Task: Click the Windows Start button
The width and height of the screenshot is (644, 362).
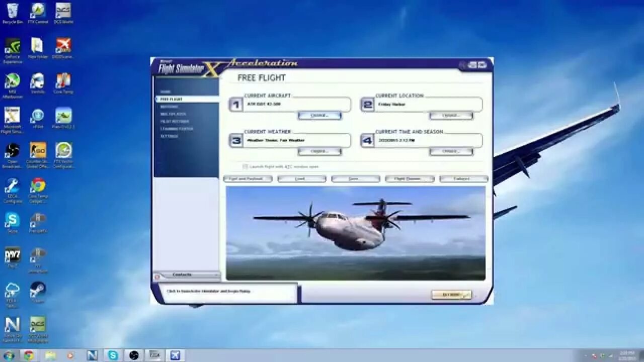Action: click(9, 355)
